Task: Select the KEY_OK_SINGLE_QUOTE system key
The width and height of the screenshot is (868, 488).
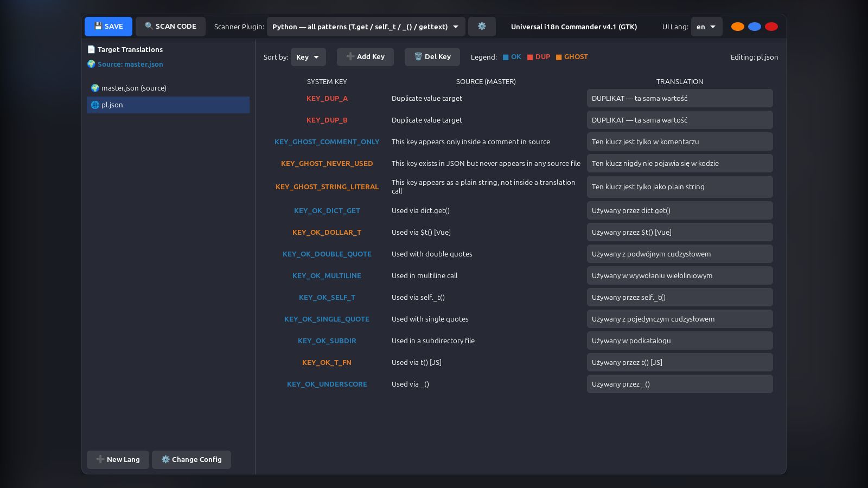Action: [327, 319]
